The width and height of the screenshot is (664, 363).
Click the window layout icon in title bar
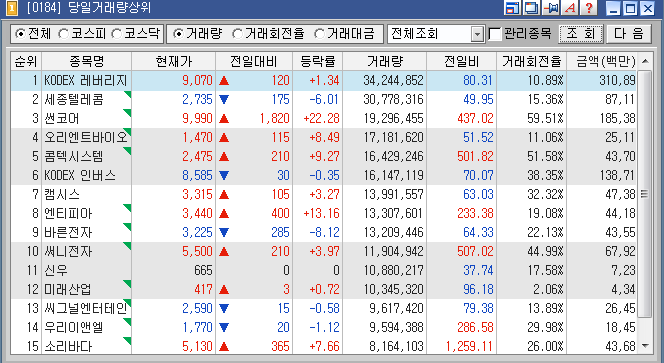[x=513, y=8]
